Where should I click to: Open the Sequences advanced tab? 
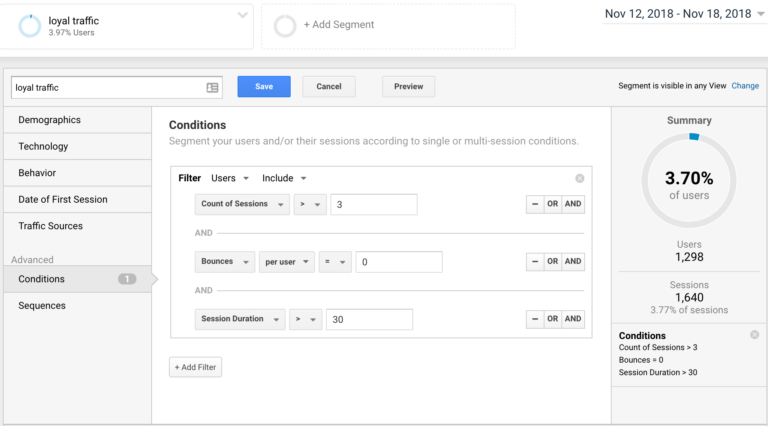pyautogui.click(x=77, y=306)
